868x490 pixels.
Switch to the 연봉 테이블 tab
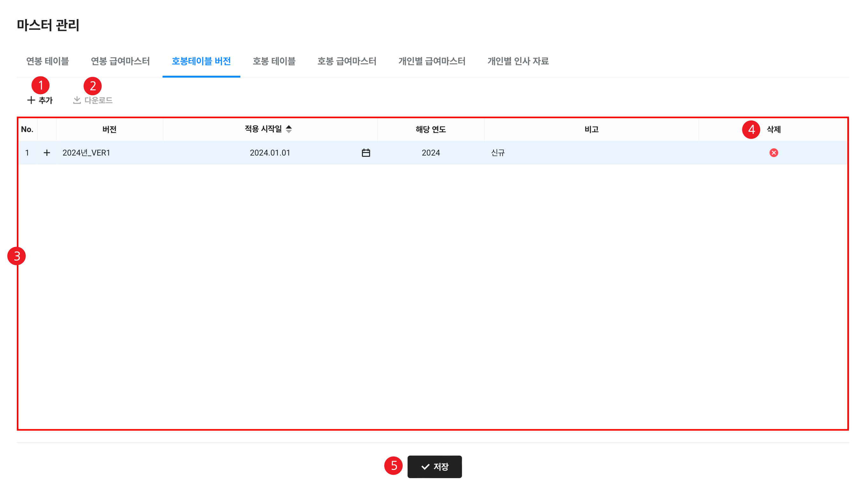pos(47,61)
